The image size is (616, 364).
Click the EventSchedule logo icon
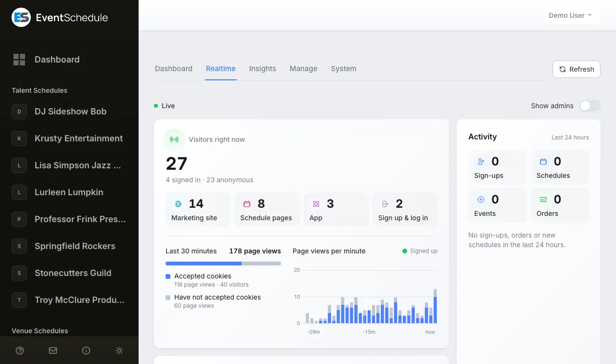click(21, 17)
